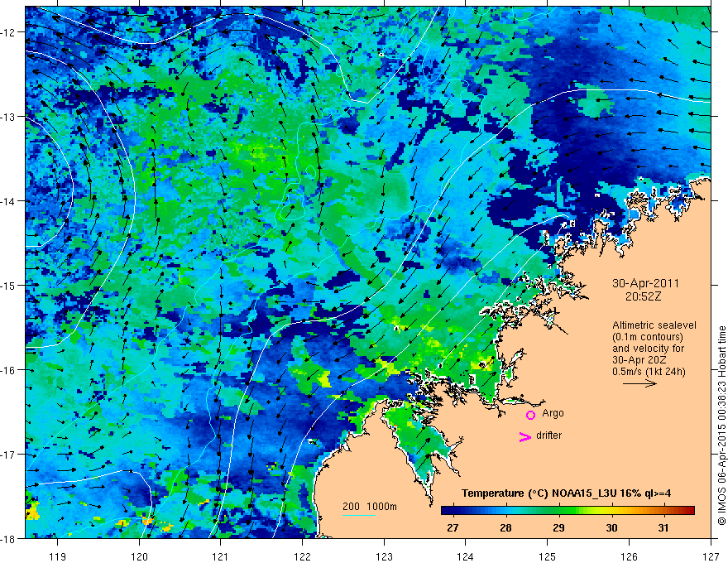The width and height of the screenshot is (728, 563).
Task: Click the color bar tick label '28'
Action: (x=505, y=527)
